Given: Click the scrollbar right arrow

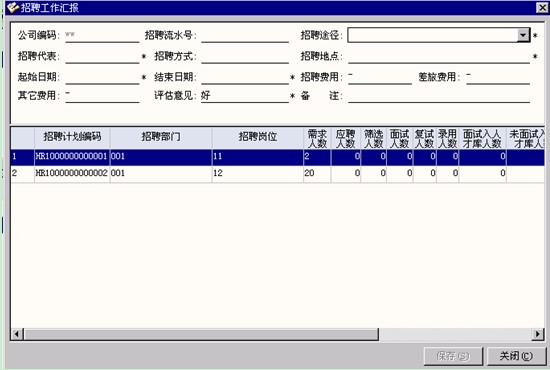Looking at the screenshot, I should click(537, 334).
